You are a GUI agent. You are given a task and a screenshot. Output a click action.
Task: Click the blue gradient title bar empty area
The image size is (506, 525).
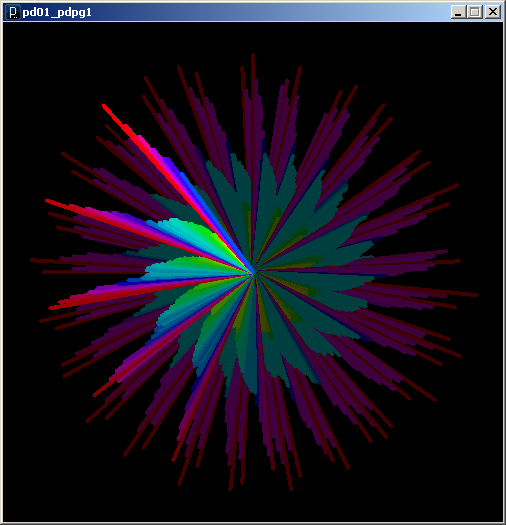point(268,12)
